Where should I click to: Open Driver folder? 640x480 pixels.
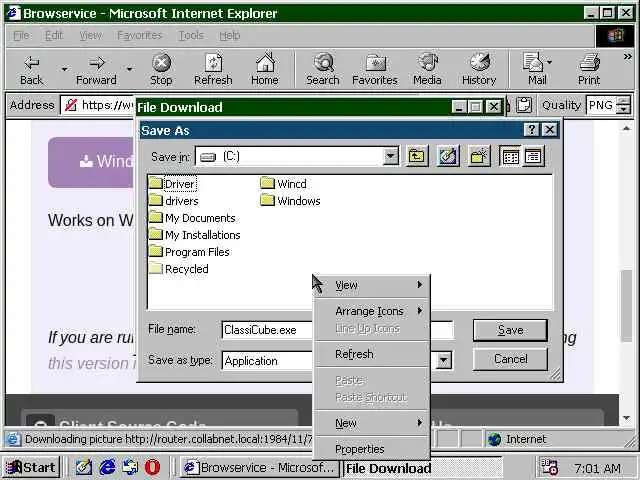pos(173,184)
